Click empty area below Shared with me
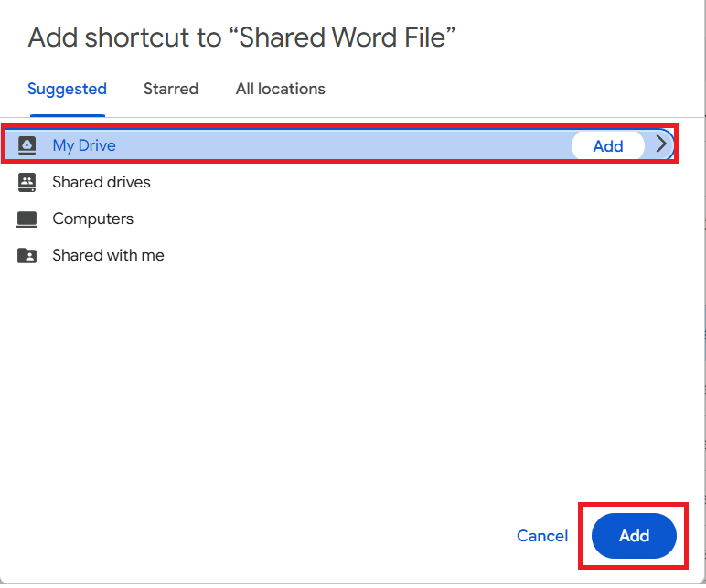Viewport: 706px width, 588px height. pos(348,384)
